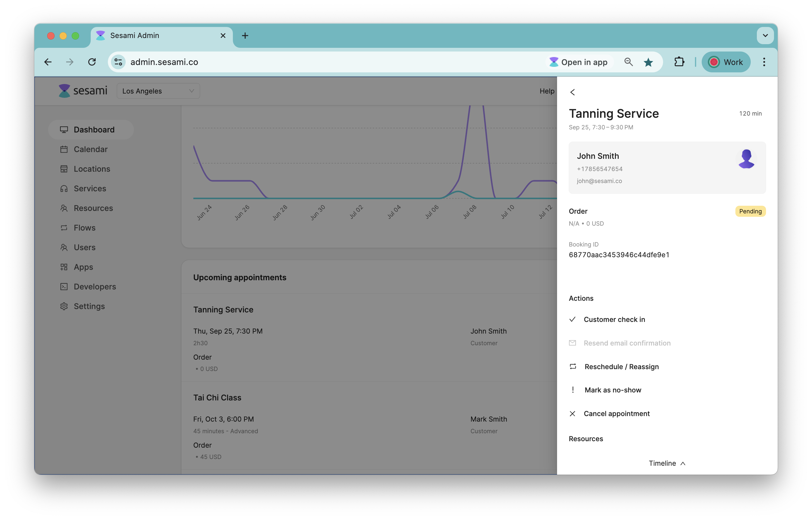Click the back chevron in appointment panel
The image size is (812, 520).
pos(572,92)
